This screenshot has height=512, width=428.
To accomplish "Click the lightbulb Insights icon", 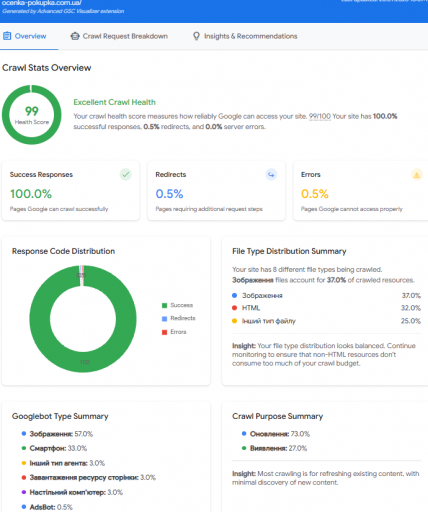I will (x=196, y=36).
